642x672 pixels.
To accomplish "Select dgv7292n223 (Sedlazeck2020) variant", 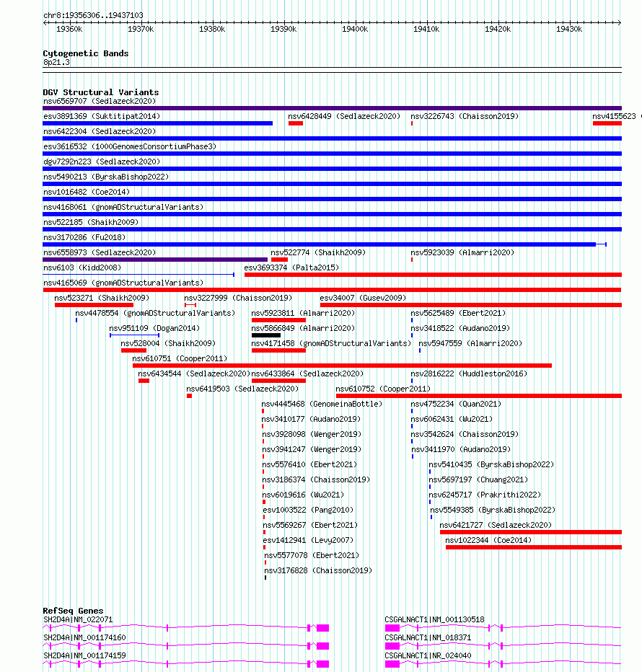I will 102,162.
